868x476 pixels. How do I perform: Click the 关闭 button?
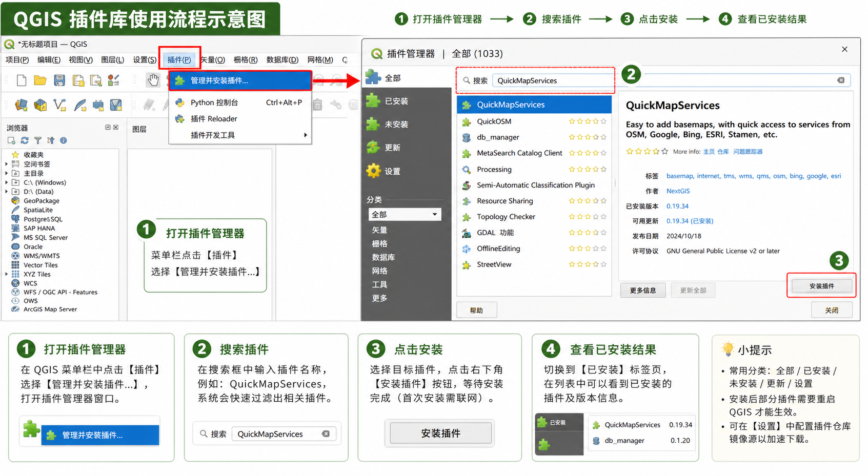[832, 311]
